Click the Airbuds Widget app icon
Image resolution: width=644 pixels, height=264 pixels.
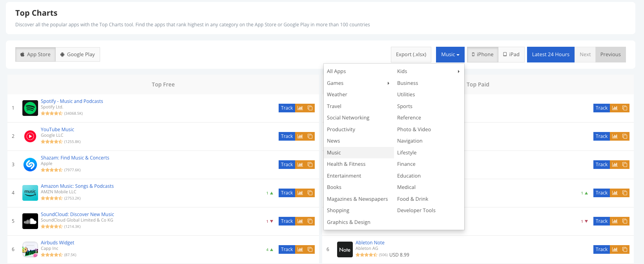30,249
